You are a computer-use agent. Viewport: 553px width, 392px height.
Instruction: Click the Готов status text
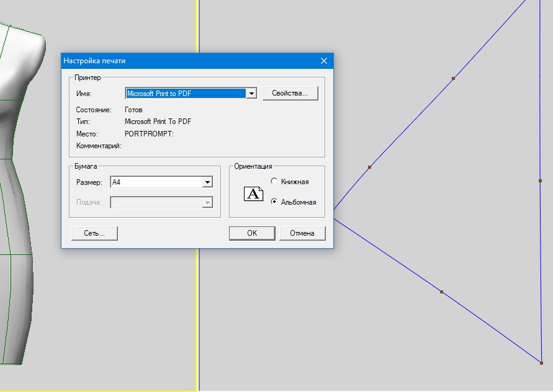click(133, 110)
